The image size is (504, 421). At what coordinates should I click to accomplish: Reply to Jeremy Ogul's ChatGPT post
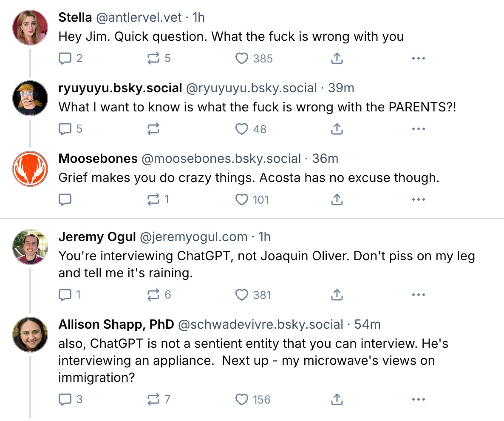pyautogui.click(x=65, y=294)
